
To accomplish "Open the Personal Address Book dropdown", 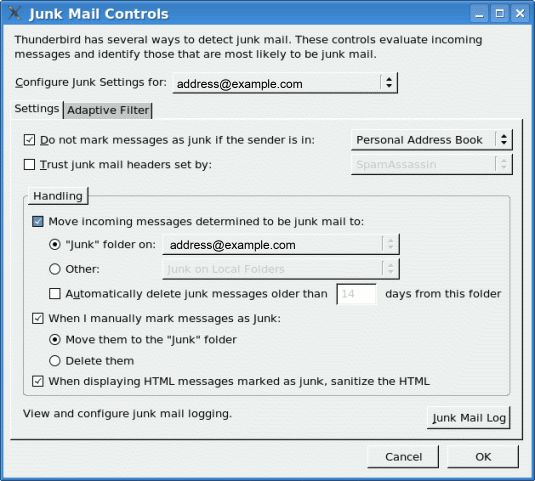I will coord(432,140).
